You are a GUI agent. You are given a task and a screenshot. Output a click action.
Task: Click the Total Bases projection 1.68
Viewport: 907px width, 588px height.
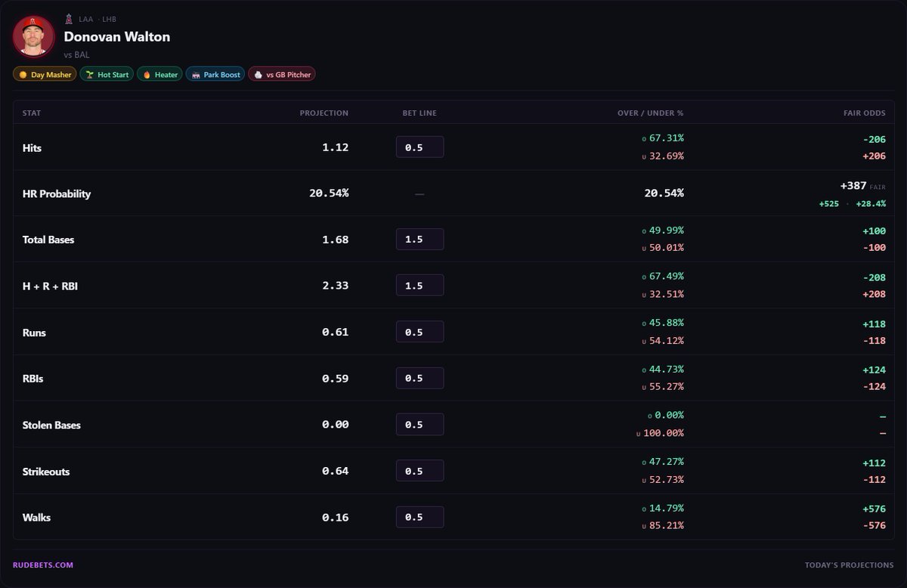336,240
